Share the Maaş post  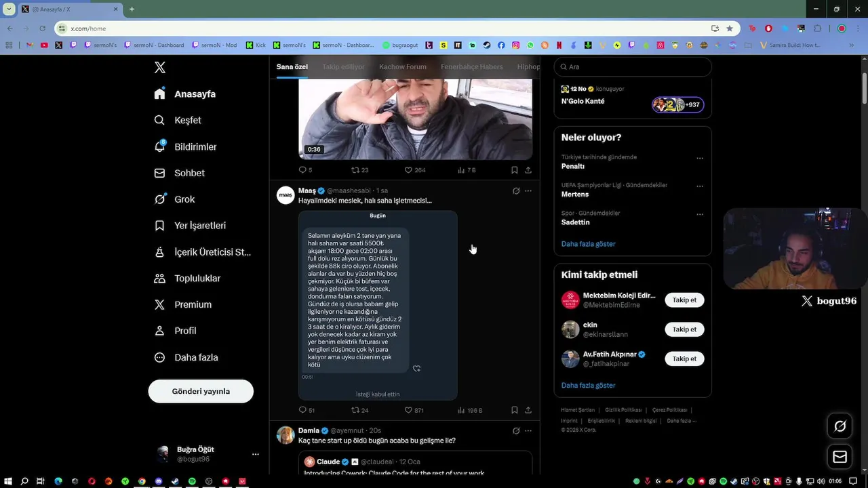tap(528, 410)
